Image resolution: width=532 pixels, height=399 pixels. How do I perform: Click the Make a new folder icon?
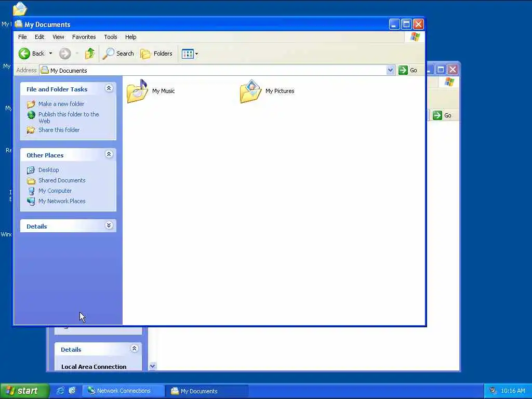pos(31,104)
